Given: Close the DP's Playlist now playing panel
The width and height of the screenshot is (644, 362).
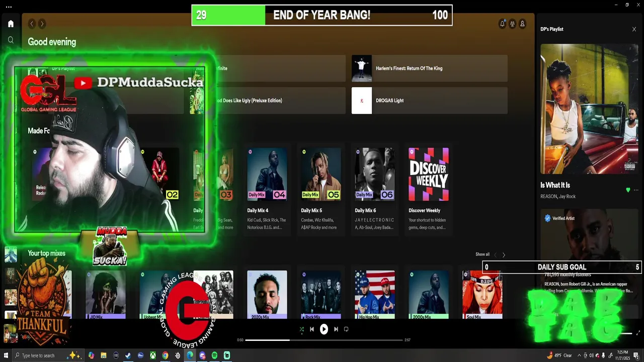Looking at the screenshot, I should tap(634, 29).
